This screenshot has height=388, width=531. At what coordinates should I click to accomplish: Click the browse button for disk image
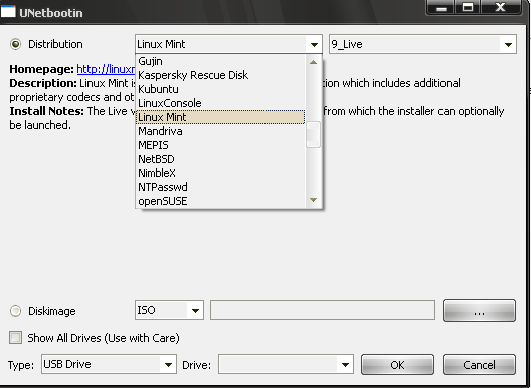[479, 310]
